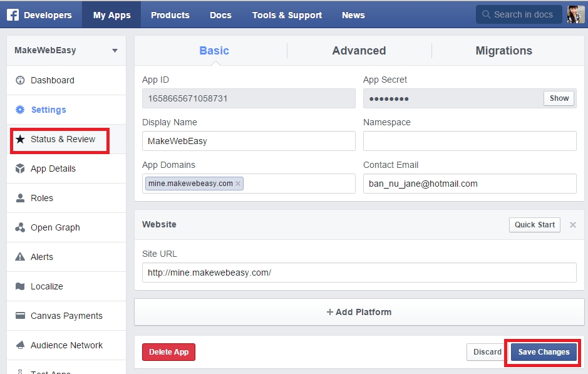The width and height of the screenshot is (588, 374).
Task: Click the empty Namespace field
Action: (470, 141)
